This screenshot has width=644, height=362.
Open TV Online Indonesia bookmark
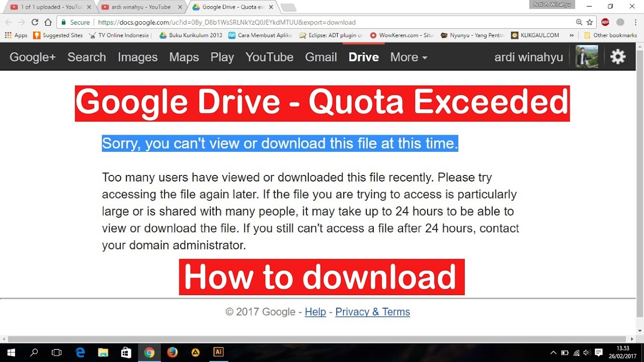tap(120, 35)
